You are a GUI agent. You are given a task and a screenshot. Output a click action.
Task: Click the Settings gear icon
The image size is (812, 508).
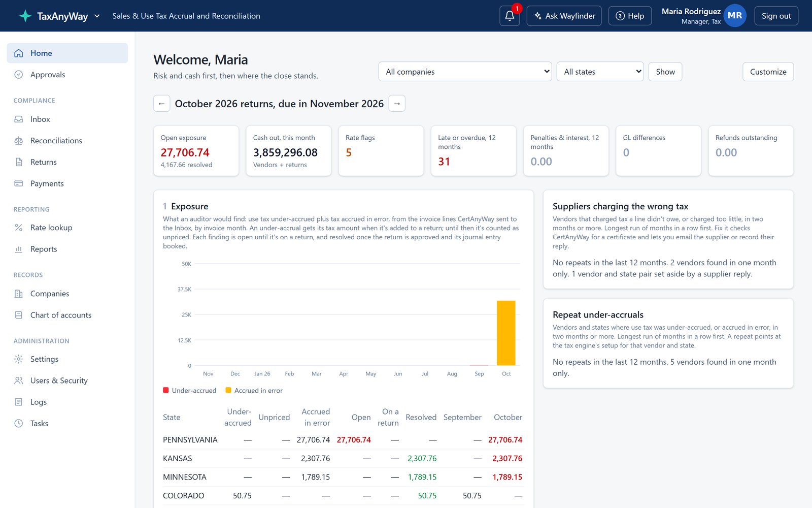point(19,359)
